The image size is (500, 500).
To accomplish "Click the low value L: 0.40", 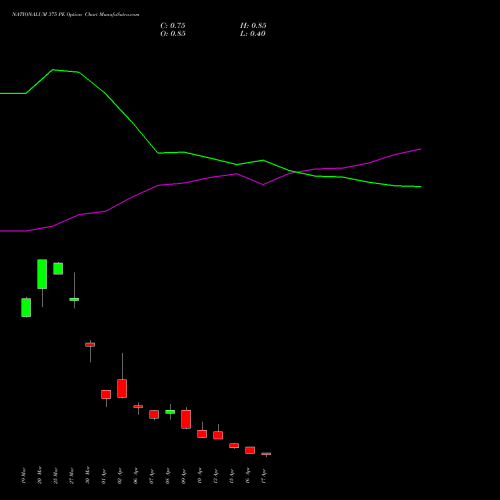I will [x=253, y=34].
